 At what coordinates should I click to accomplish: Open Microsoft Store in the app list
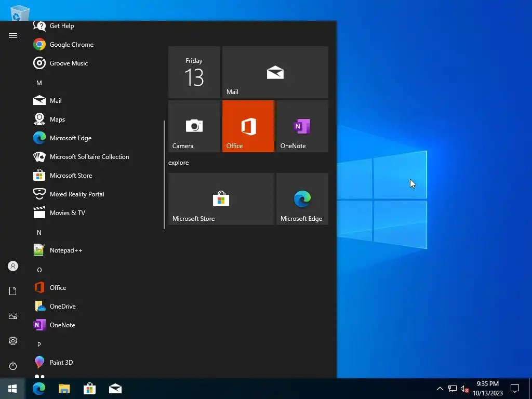(x=95, y=175)
